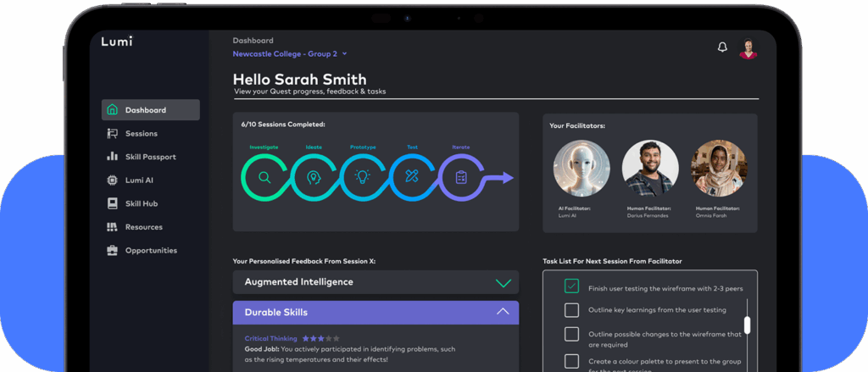Image resolution: width=868 pixels, height=372 pixels.
Task: Click the Critical Thinking star rating
Action: point(320,338)
